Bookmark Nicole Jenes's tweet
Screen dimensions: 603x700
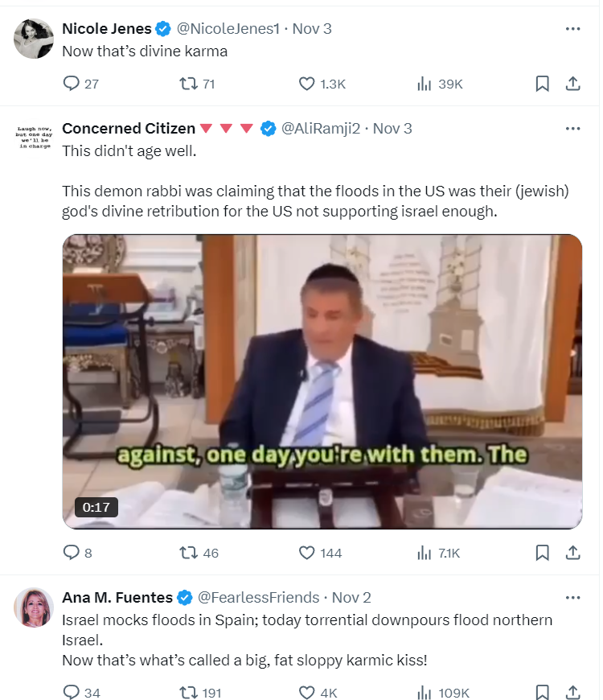543,84
